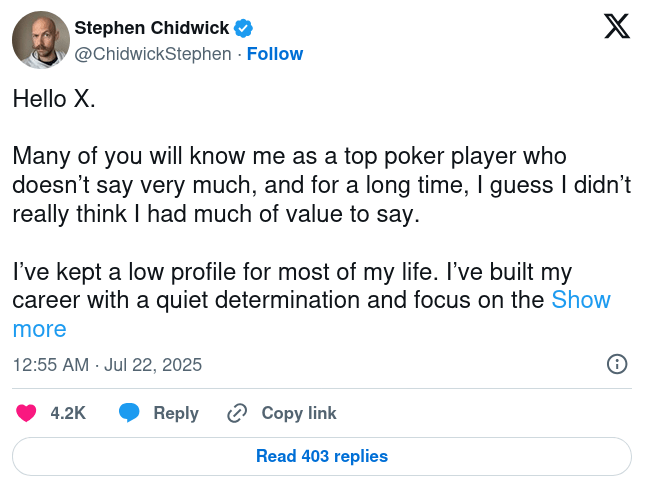Select the Copy link text
646x487 pixels.
coord(299,413)
